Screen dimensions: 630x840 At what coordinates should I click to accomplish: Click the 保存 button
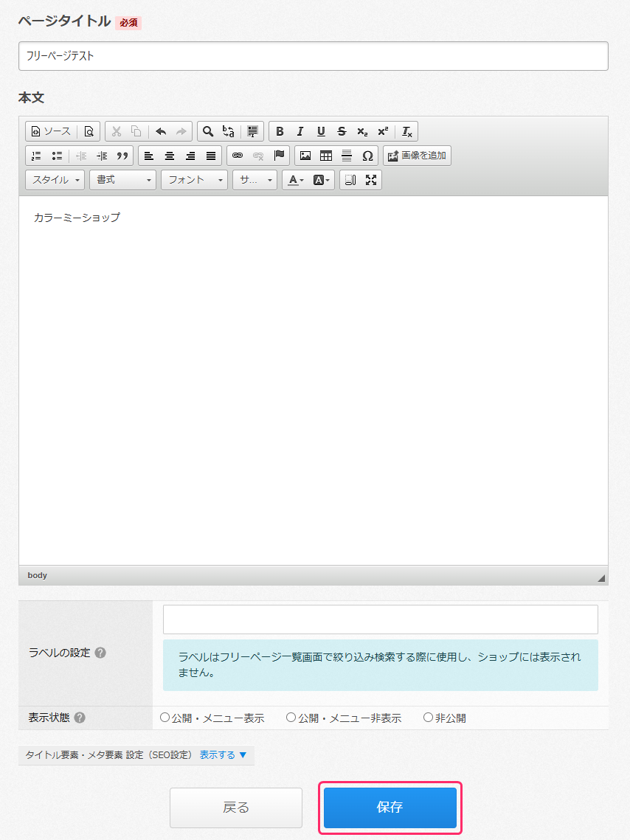click(x=390, y=808)
